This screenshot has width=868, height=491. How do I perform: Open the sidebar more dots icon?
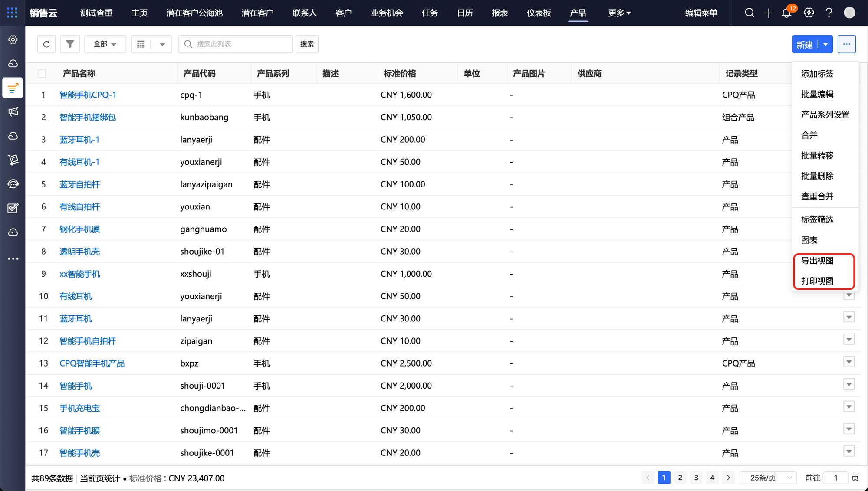pyautogui.click(x=13, y=259)
